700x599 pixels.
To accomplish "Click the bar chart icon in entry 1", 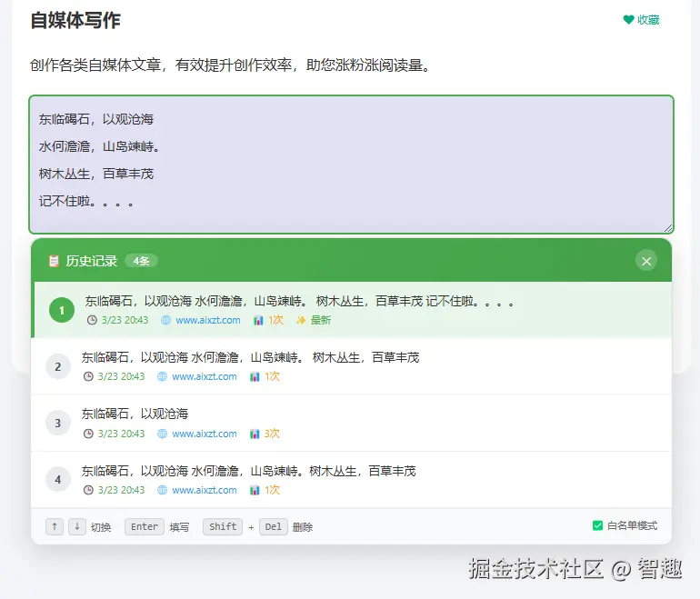I will pos(258,320).
